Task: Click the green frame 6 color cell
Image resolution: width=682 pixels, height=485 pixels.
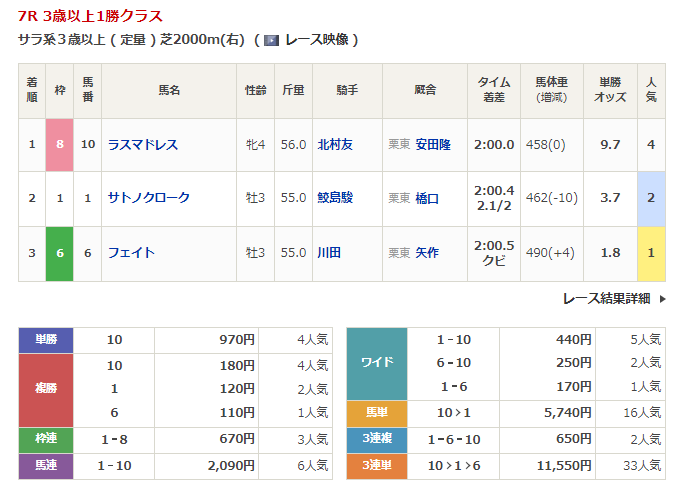Action: pyautogui.click(x=60, y=252)
